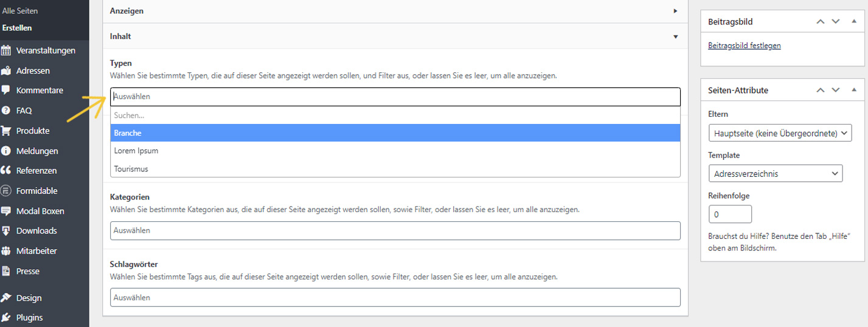Click the Beitragsbild festlegen link

[744, 46]
